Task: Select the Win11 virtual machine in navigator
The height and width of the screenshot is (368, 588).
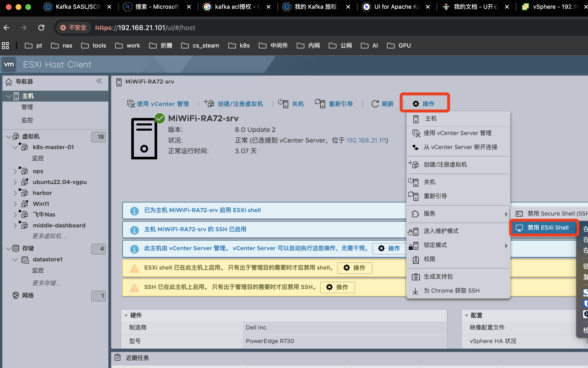Action: 41,203
